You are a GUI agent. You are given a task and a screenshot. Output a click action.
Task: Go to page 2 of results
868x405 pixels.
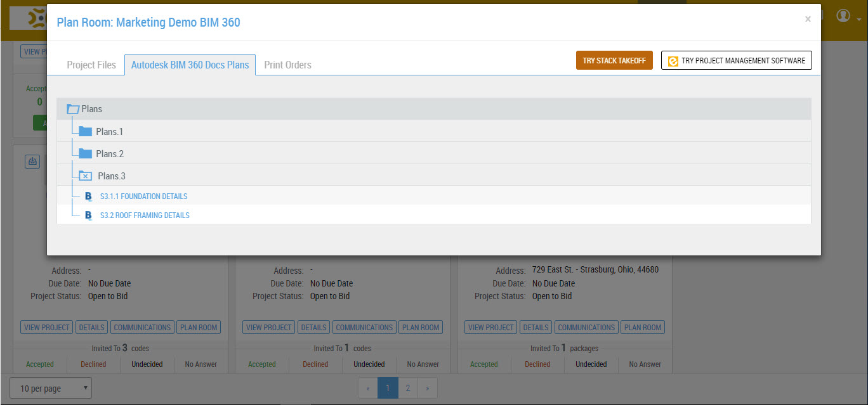click(x=408, y=387)
